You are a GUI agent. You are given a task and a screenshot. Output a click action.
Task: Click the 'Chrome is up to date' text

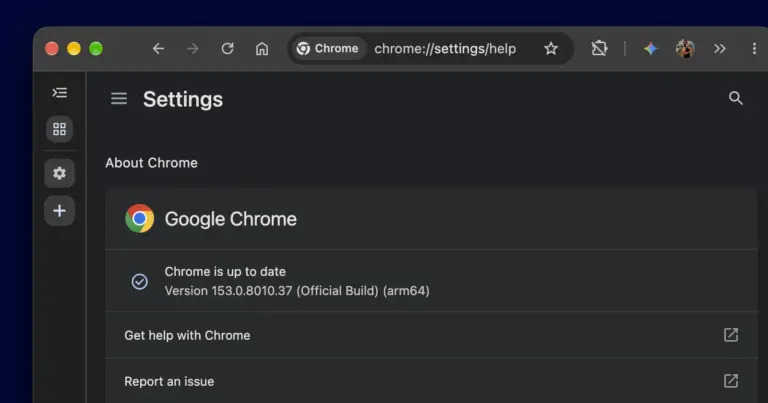click(x=225, y=271)
